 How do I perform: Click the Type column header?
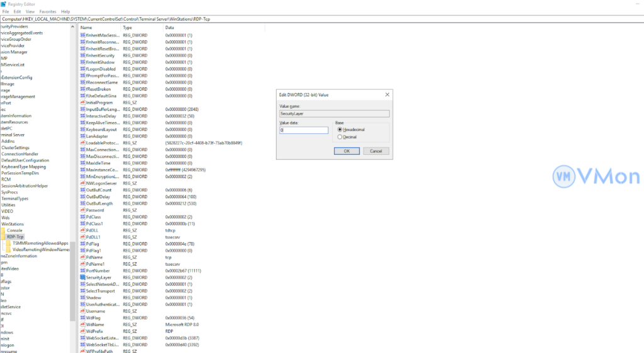pos(128,28)
